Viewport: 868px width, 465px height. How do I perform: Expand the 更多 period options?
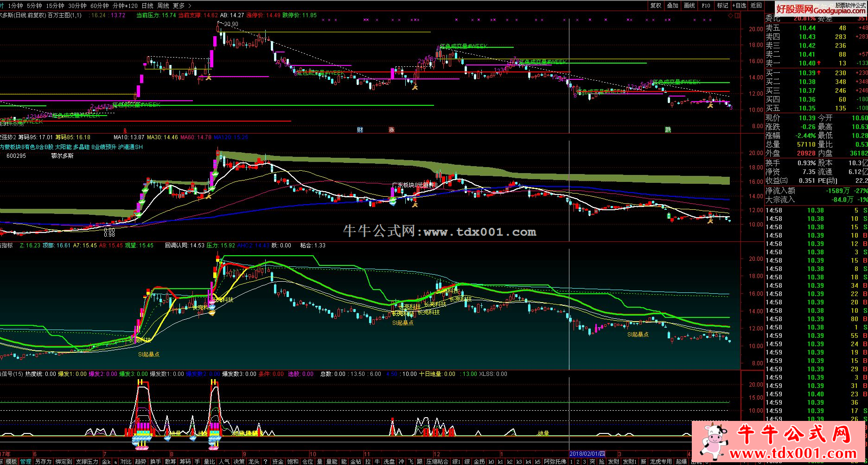coord(179,6)
